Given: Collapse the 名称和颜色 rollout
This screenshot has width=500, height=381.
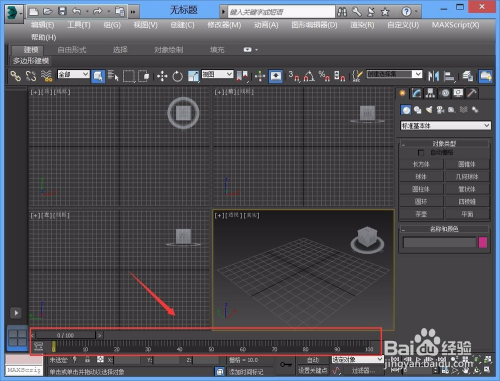Looking at the screenshot, I should pyautogui.click(x=444, y=229).
